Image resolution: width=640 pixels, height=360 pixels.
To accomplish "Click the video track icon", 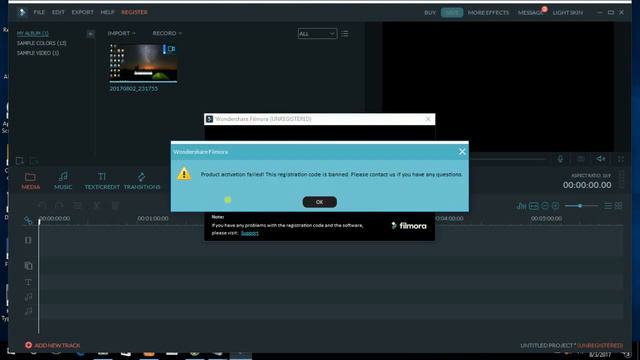I will click(28, 240).
